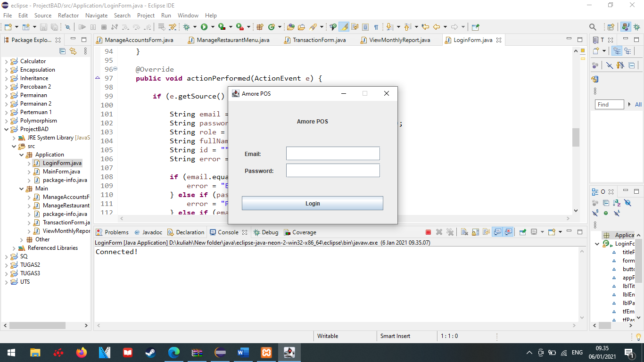Collapse the ProjectBAD project node
This screenshot has height=362, width=644.
pyautogui.click(x=7, y=129)
